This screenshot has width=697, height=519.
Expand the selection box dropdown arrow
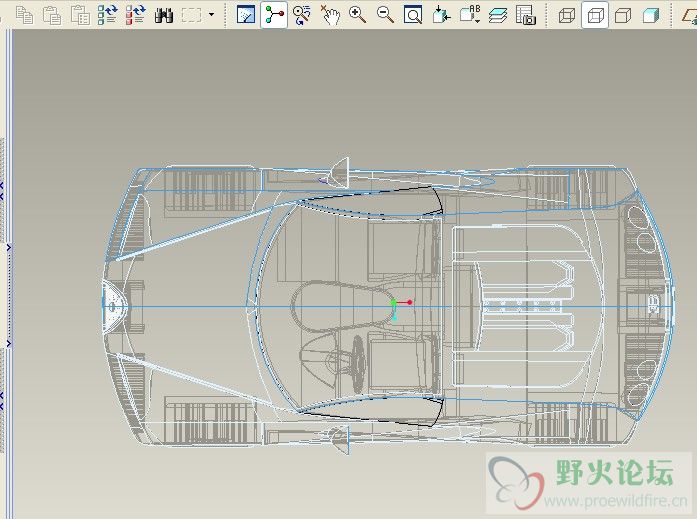pos(212,15)
